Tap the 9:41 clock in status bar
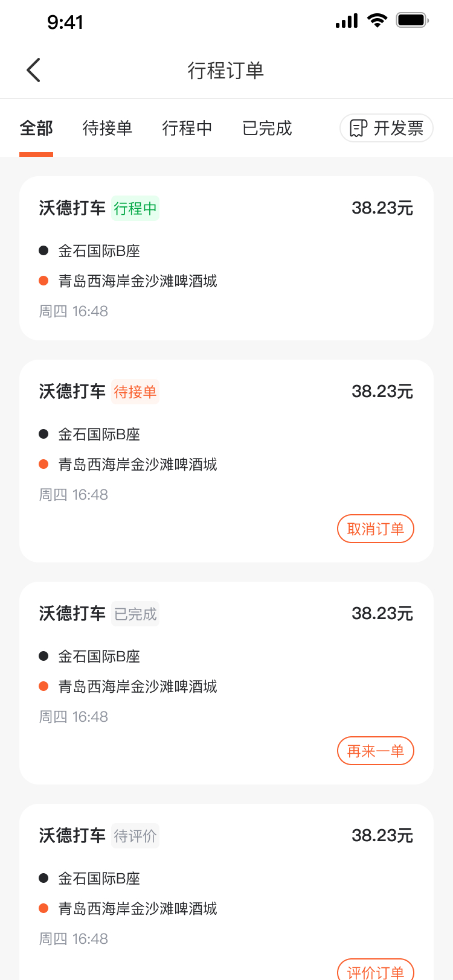 click(x=65, y=22)
